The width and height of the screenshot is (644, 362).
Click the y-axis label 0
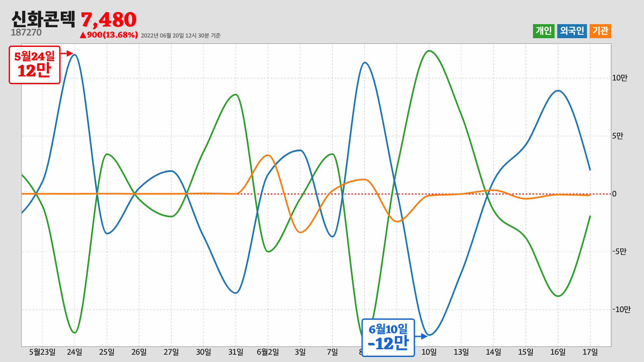(614, 194)
